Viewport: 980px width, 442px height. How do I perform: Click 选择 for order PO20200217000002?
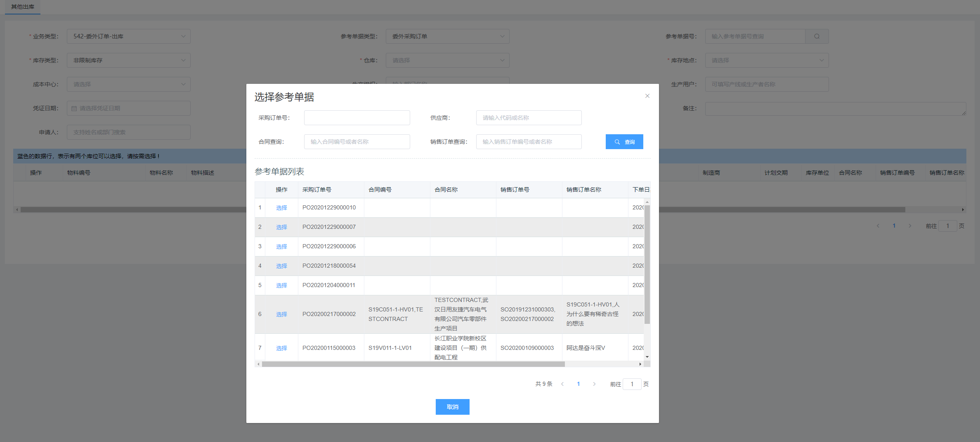(x=281, y=314)
